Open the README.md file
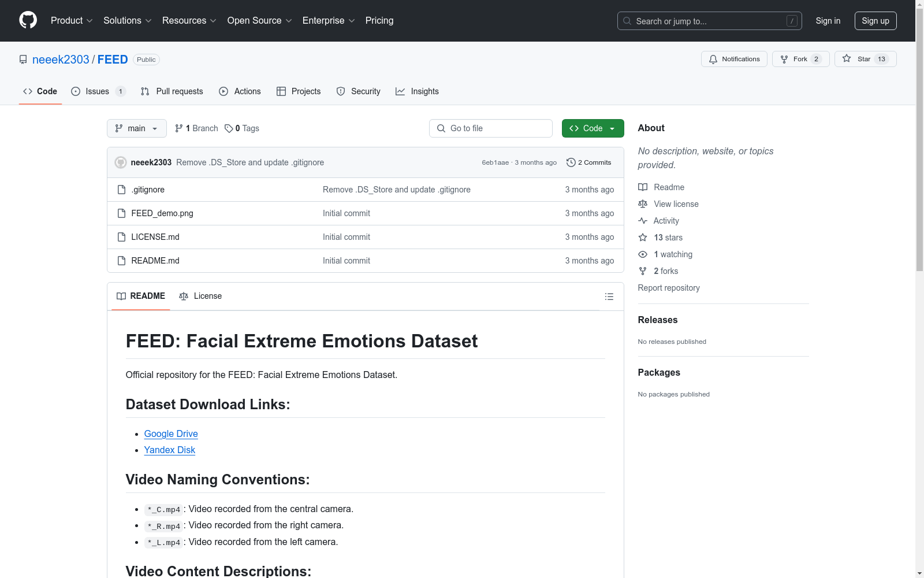The height and width of the screenshot is (578, 924). (x=155, y=261)
